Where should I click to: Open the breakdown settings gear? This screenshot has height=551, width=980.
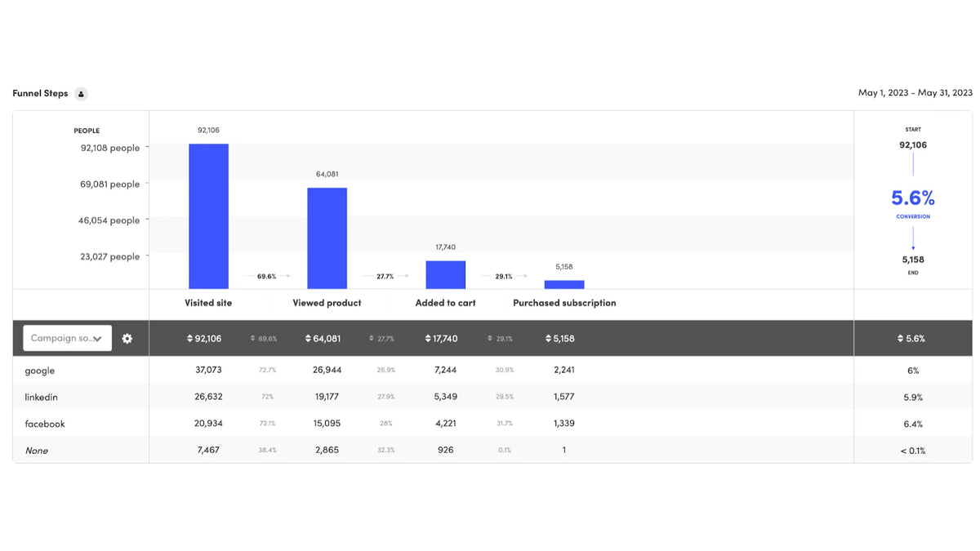127,338
